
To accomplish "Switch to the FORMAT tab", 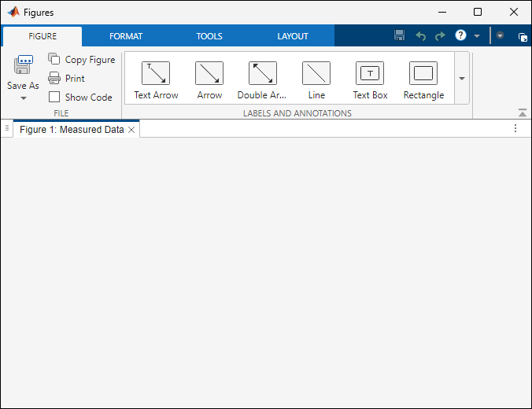I will 126,36.
